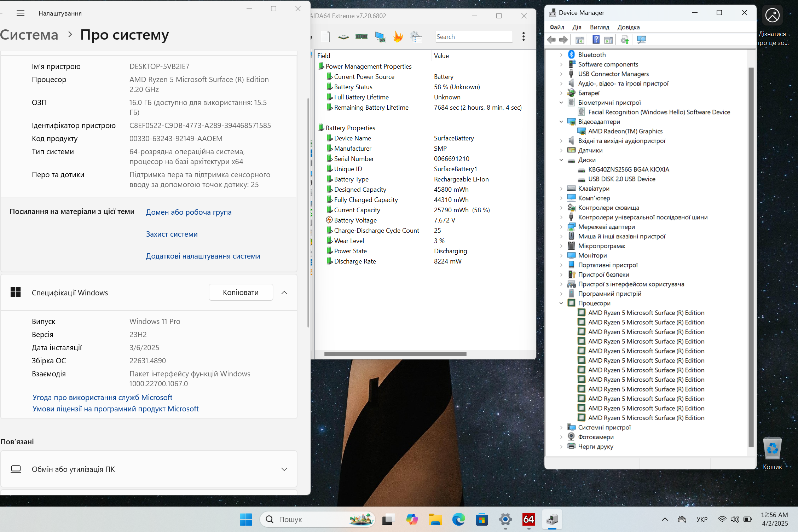Viewport: 798px width, 532px height.
Task: Collapse the Процесори node
Action: (x=561, y=303)
